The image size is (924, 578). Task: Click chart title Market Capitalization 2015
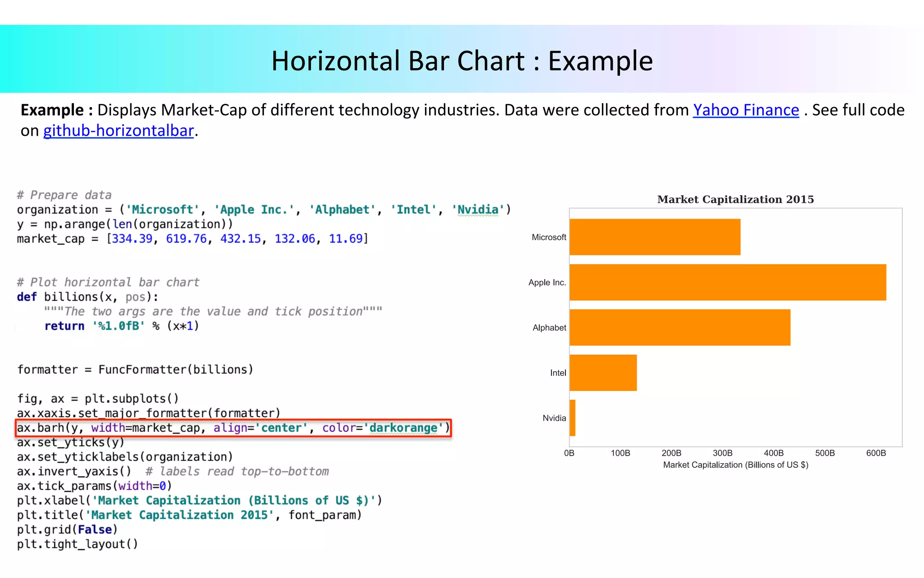click(735, 199)
